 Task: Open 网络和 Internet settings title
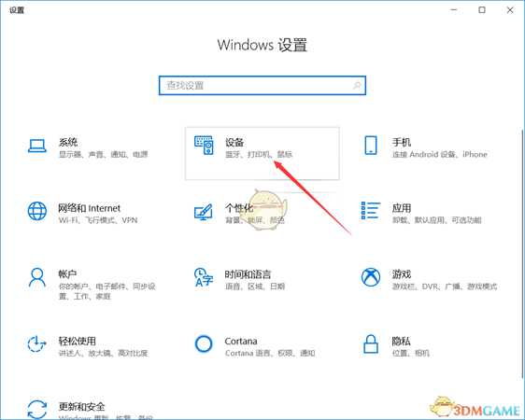click(89, 208)
